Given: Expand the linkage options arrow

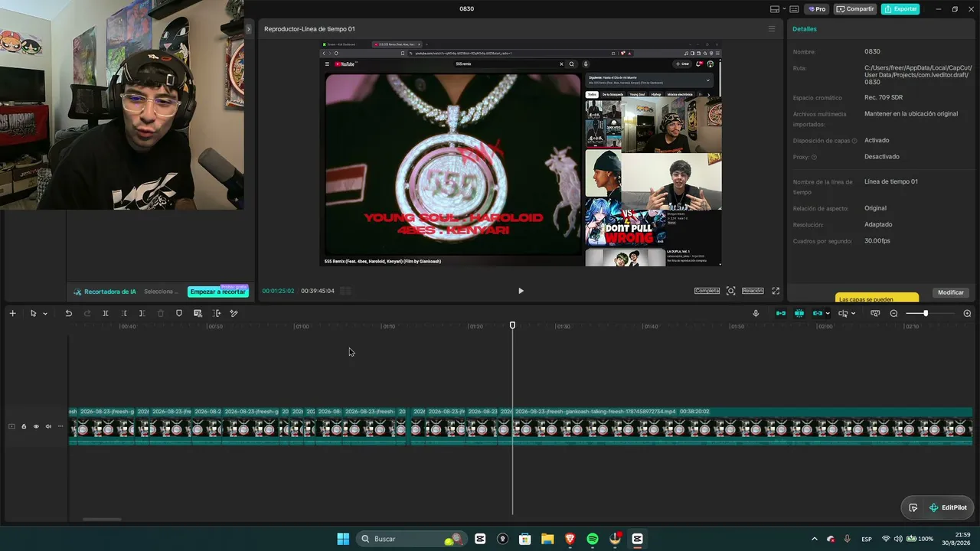Looking at the screenshot, I should tap(828, 314).
